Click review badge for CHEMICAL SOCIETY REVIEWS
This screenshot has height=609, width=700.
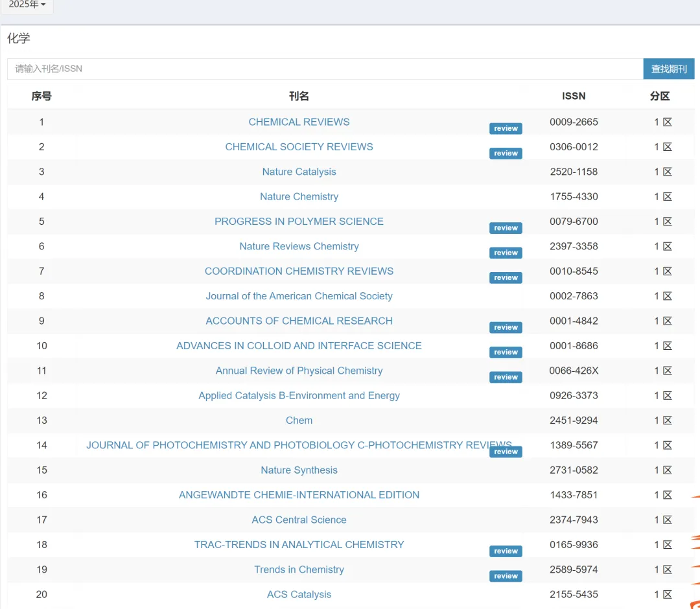coord(506,154)
